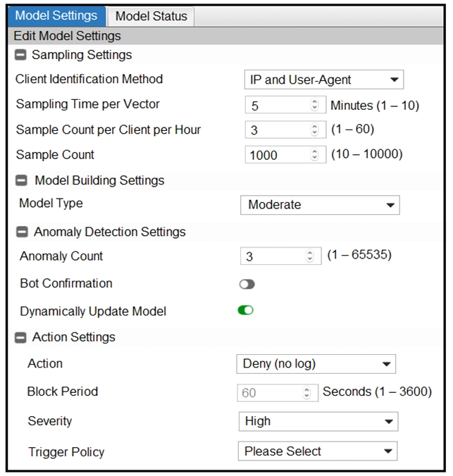
Task: Click the Anomaly Count stepper arrows
Action: 309,257
